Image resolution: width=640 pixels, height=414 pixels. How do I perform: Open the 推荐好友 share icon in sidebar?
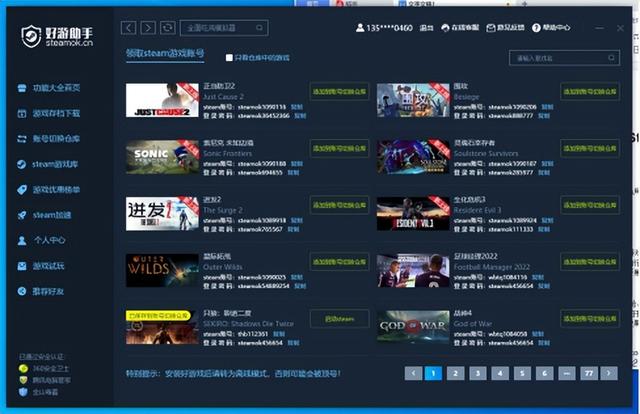(x=22, y=292)
